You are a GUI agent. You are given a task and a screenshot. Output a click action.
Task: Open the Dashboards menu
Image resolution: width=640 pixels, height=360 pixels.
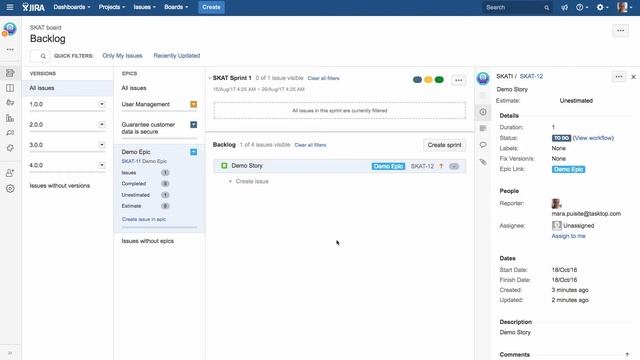pos(72,7)
